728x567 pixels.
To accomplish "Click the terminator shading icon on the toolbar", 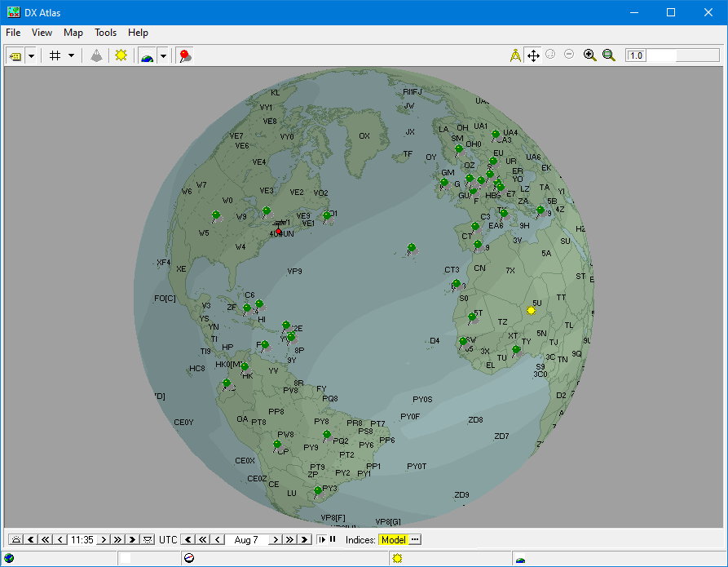I will pyautogui.click(x=96, y=55).
